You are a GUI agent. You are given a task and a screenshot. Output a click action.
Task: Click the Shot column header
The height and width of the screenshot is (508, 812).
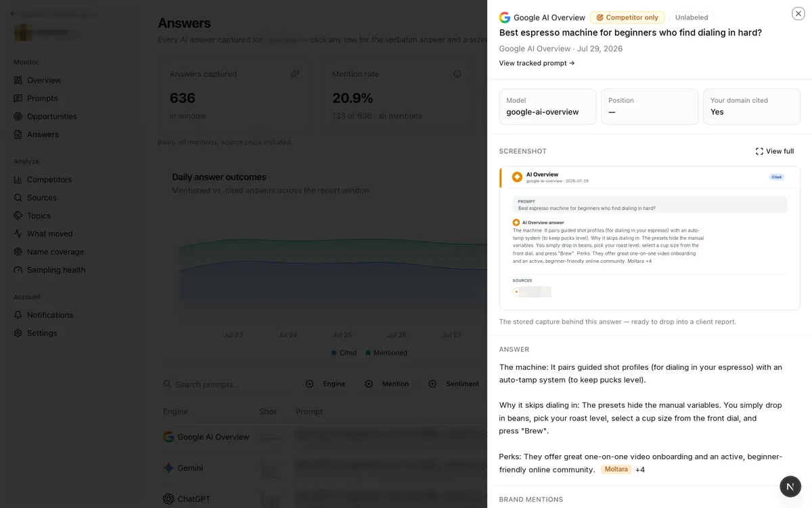268,412
